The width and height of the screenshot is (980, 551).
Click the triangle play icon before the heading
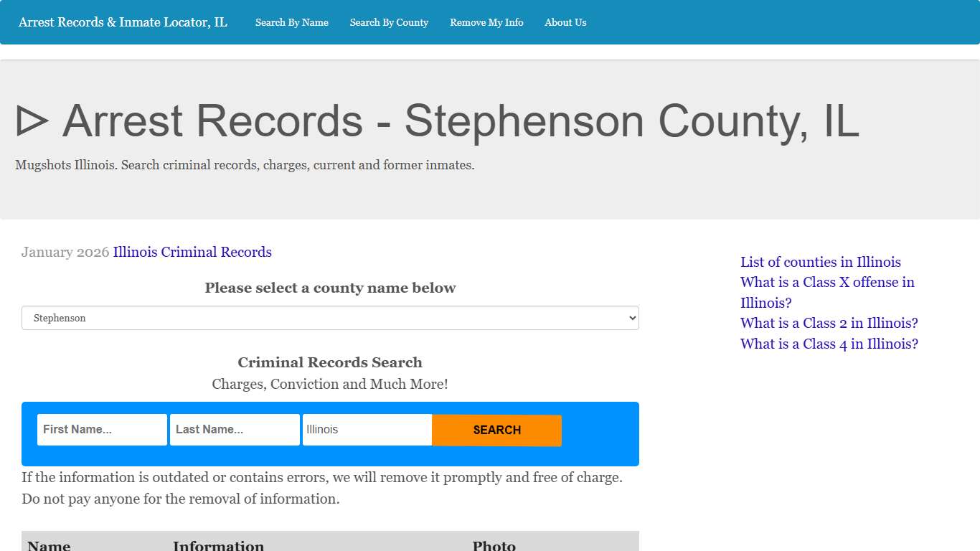coord(32,121)
